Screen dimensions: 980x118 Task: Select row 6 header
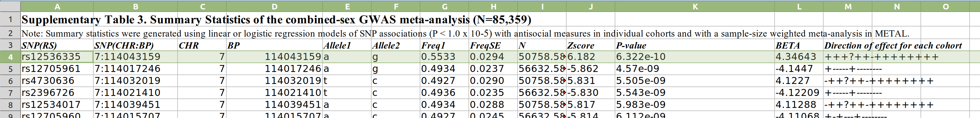10,81
